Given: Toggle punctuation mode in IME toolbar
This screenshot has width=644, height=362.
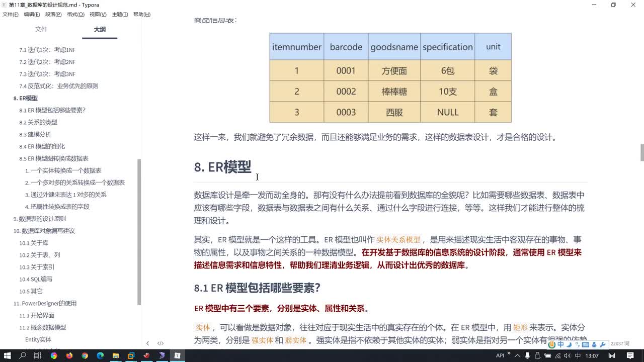Looking at the screenshot, I should pyautogui.click(x=577, y=344).
